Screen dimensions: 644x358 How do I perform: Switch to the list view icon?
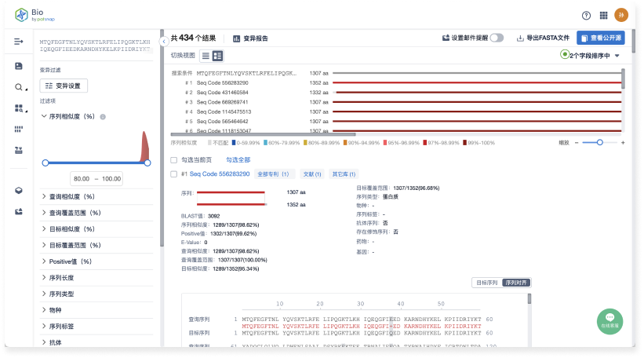tap(206, 56)
